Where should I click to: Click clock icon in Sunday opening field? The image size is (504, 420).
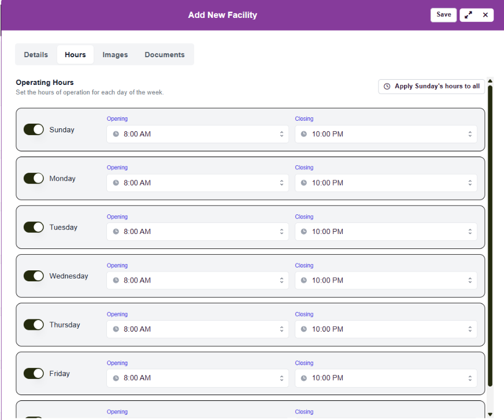(116, 134)
